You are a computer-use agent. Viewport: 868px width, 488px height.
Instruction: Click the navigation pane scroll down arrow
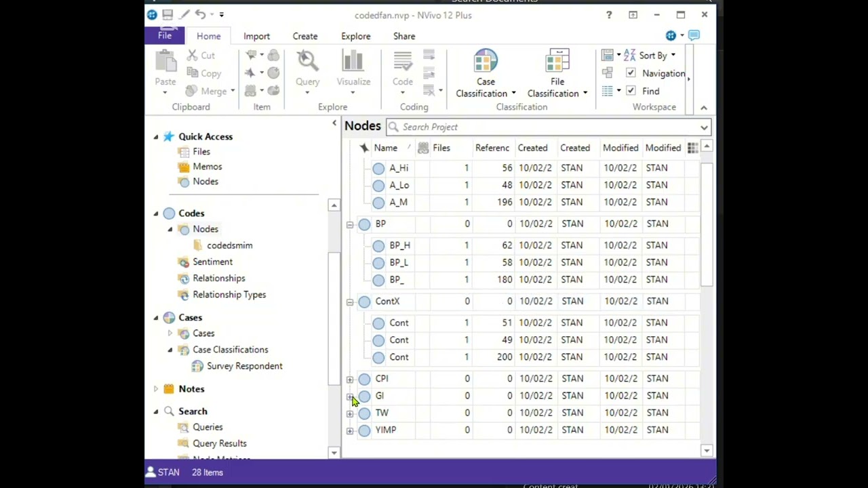tap(334, 452)
